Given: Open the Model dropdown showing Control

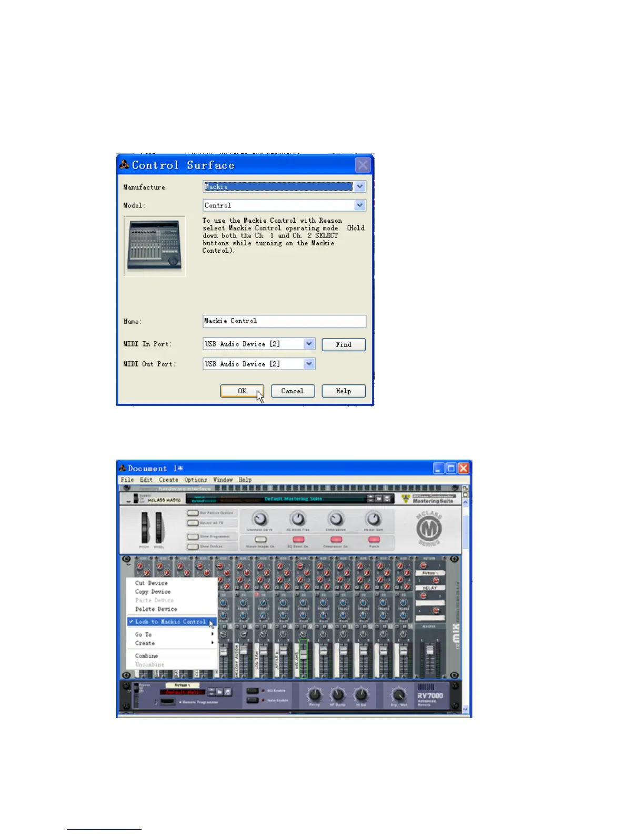Looking at the screenshot, I should (x=284, y=205).
